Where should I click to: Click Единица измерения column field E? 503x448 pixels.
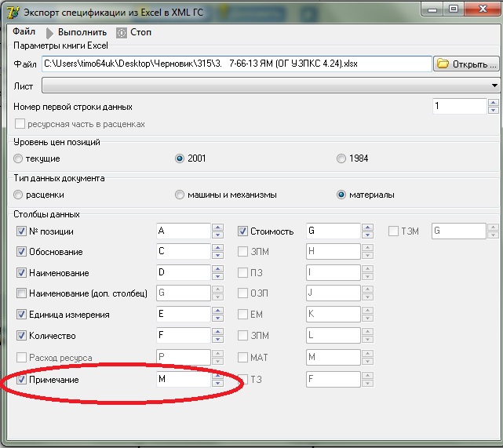(x=183, y=314)
